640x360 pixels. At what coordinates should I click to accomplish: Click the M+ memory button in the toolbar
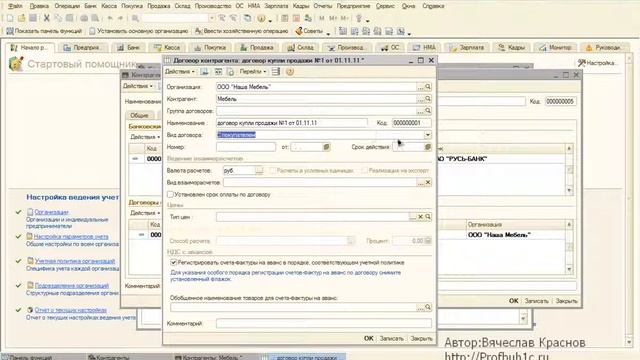[x=333, y=18]
